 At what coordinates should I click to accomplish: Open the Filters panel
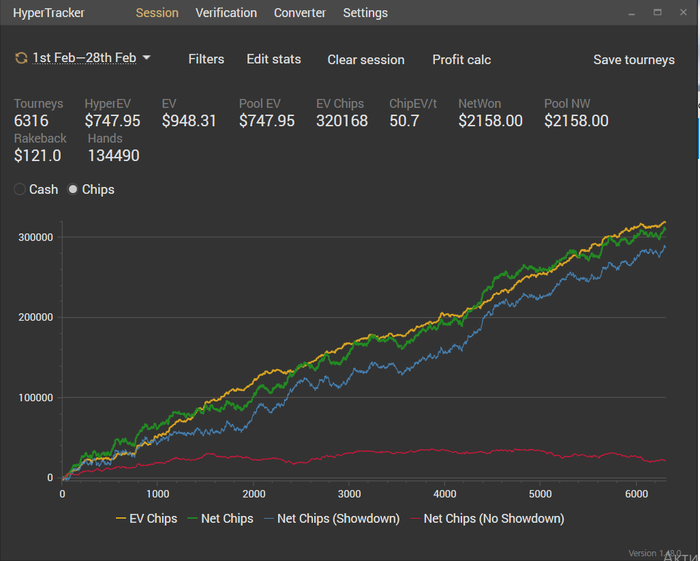(x=206, y=59)
